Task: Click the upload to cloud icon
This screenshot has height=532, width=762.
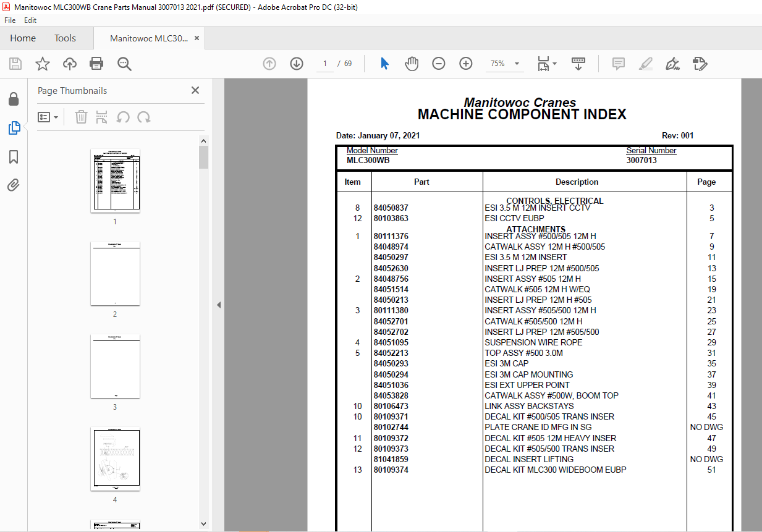Action: 70,64
